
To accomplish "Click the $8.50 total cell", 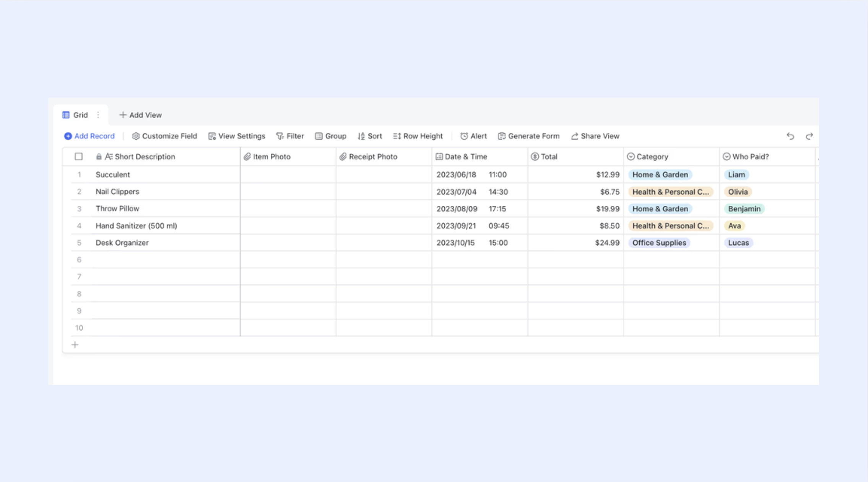I will (575, 226).
